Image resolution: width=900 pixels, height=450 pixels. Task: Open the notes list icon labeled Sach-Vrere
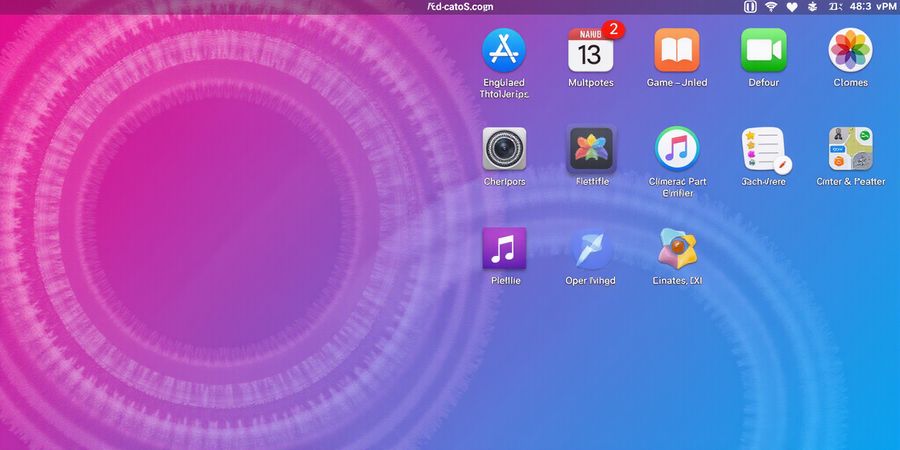point(765,150)
